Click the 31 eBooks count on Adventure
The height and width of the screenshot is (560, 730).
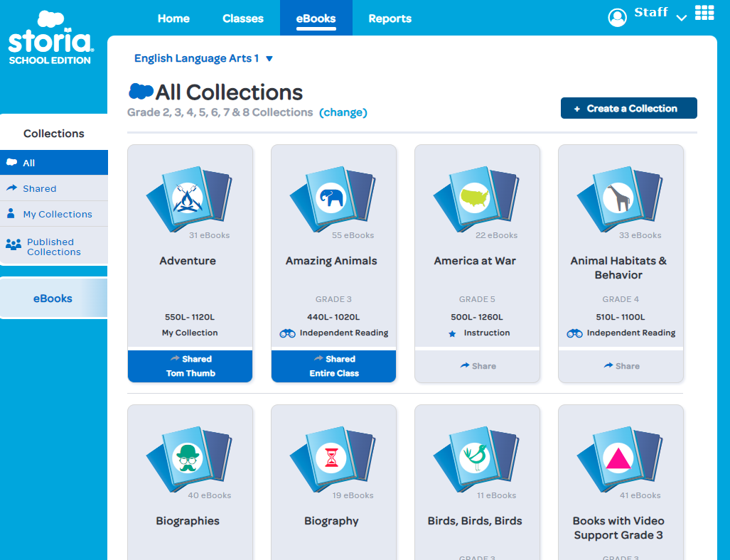coord(209,235)
